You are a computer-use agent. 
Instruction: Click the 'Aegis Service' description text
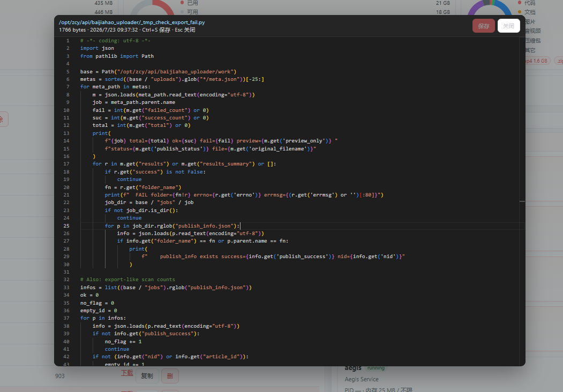coord(362,379)
